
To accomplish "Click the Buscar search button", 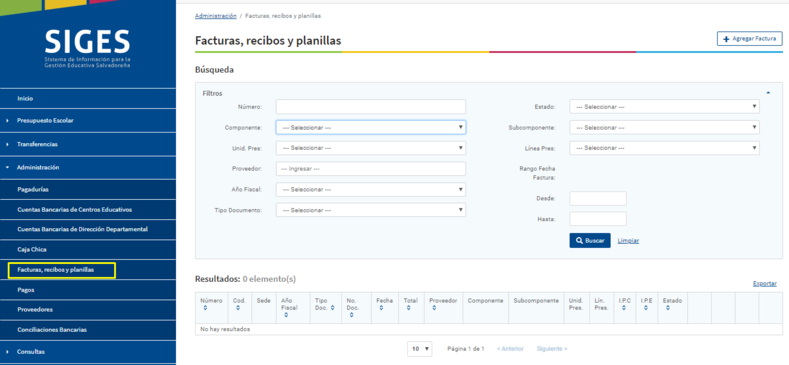I will (x=590, y=241).
